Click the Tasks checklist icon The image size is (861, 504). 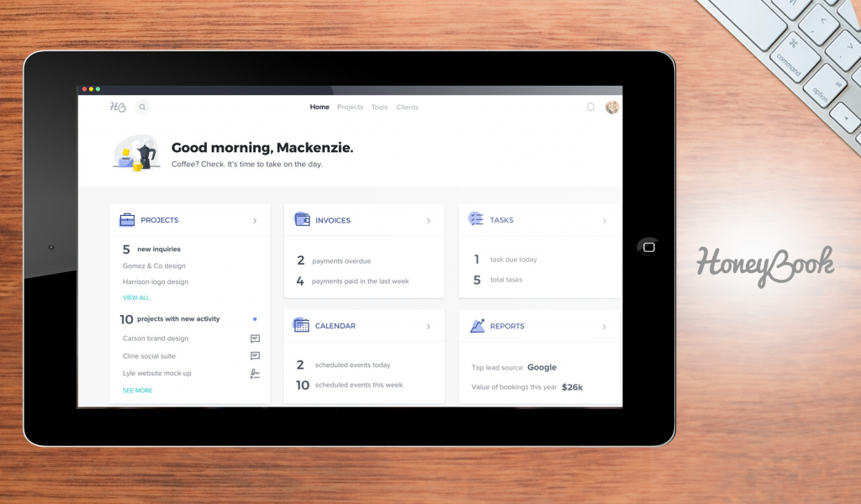[475, 218]
